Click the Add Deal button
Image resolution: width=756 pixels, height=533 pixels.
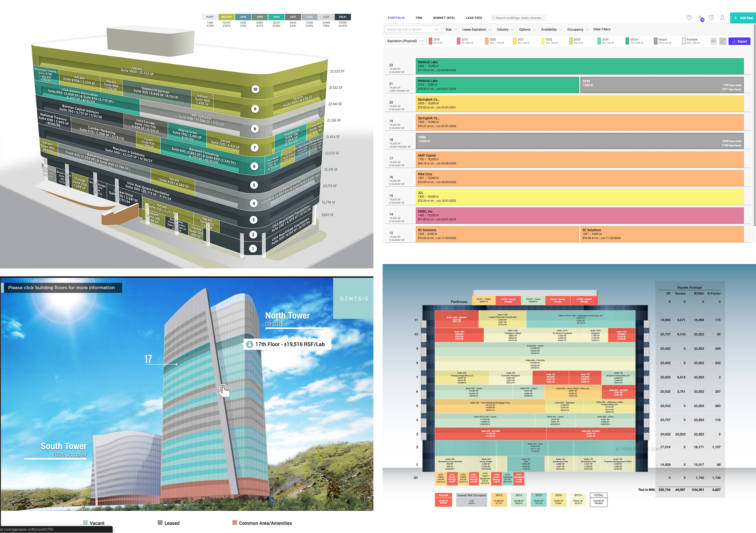pos(743,18)
